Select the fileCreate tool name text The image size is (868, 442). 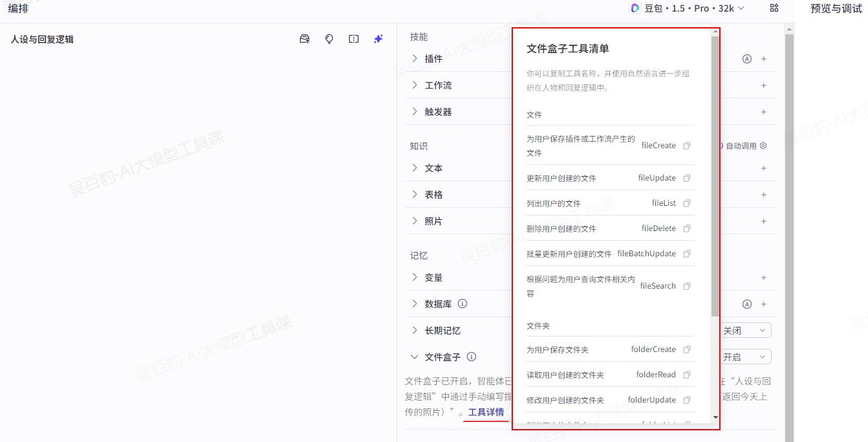(658, 146)
